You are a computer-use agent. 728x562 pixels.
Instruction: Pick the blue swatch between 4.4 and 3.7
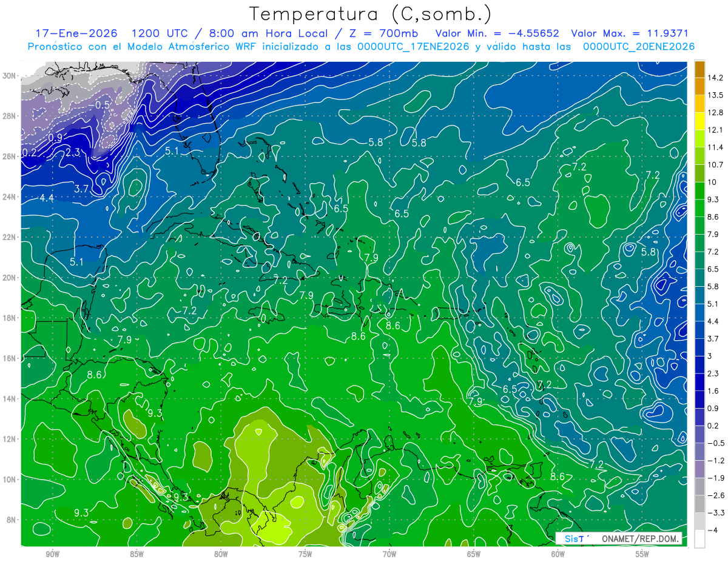click(699, 330)
